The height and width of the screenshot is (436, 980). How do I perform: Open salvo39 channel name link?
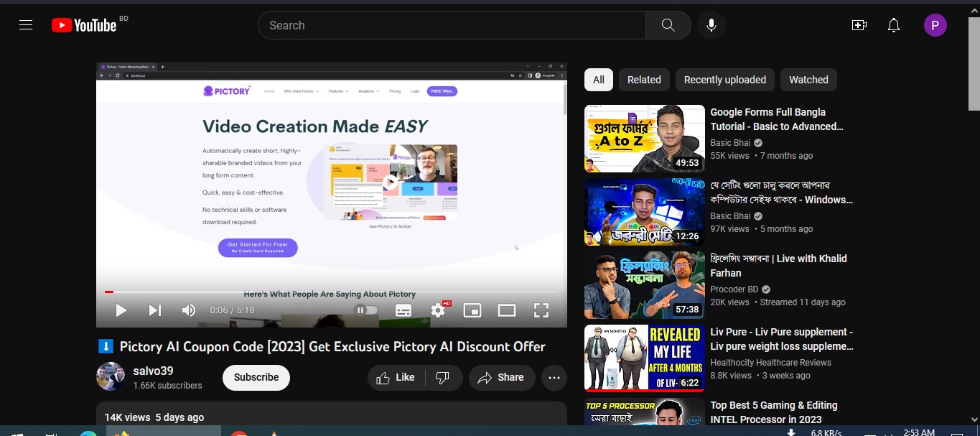click(153, 371)
